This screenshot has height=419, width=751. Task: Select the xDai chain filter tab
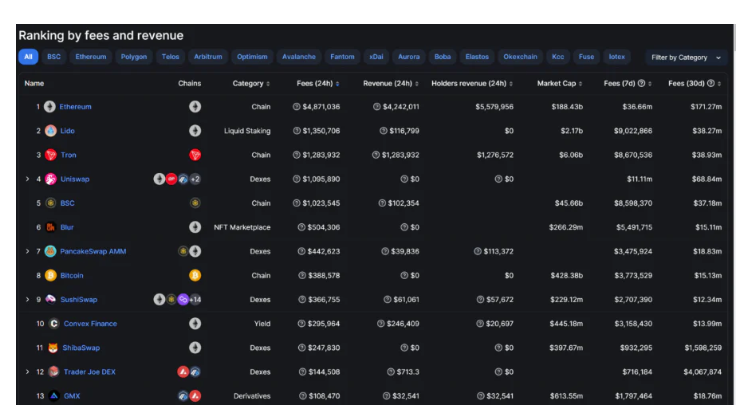point(376,57)
